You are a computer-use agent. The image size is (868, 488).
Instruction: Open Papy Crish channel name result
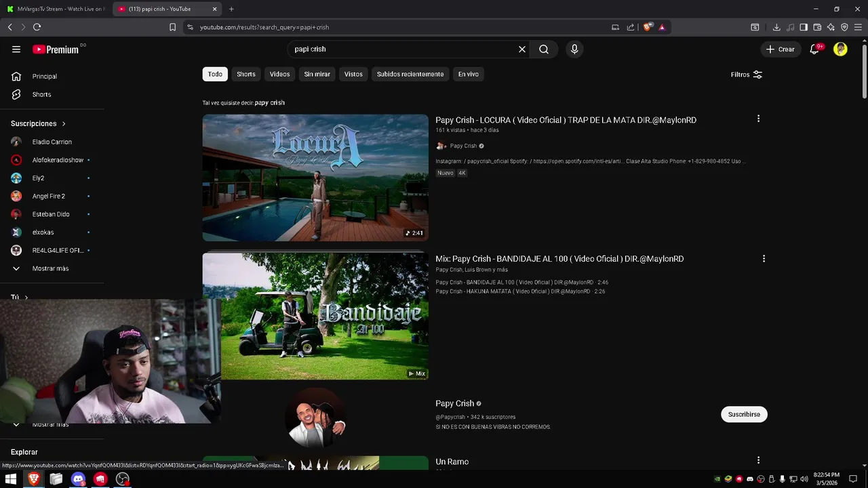(x=454, y=403)
